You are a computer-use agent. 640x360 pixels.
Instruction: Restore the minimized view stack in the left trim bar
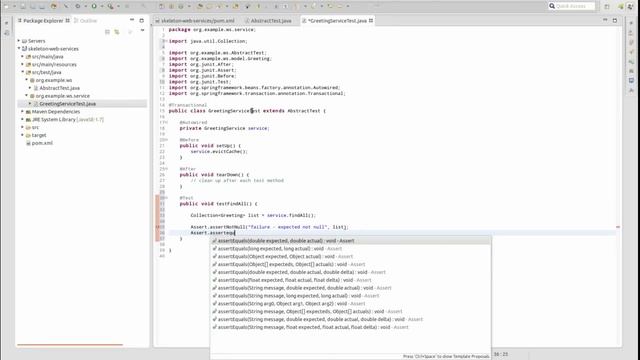pos(6,23)
